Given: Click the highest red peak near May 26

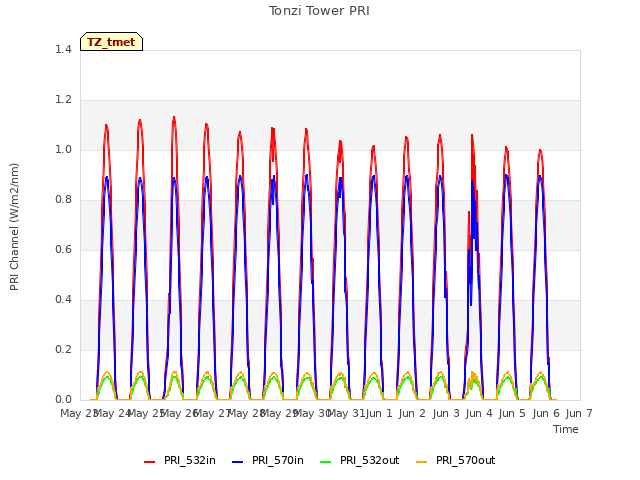Looking at the screenshot, I should tap(174, 118).
